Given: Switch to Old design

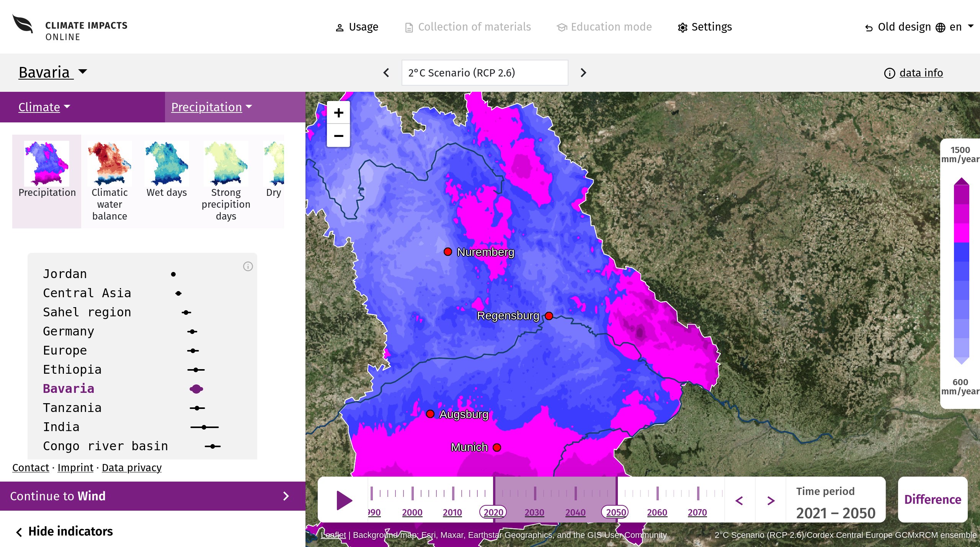Looking at the screenshot, I should [x=898, y=27].
